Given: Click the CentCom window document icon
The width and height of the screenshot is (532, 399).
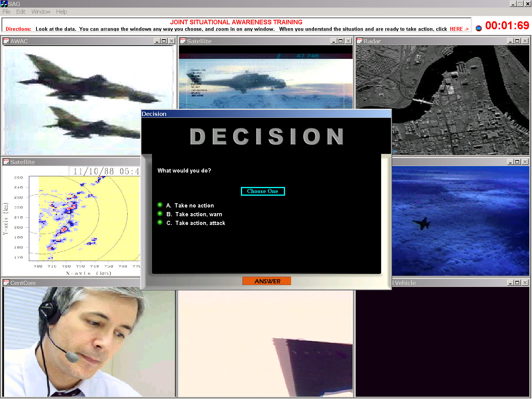Looking at the screenshot, I should pos(6,283).
